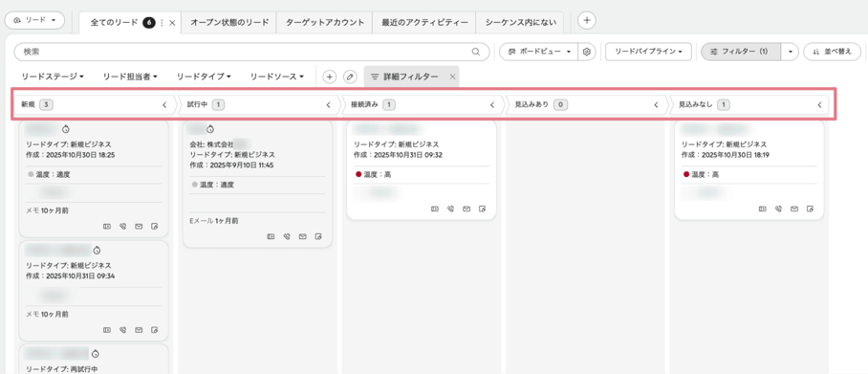The height and width of the screenshot is (374, 868).
Task: Click the search magnifier icon
Action: [x=475, y=52]
